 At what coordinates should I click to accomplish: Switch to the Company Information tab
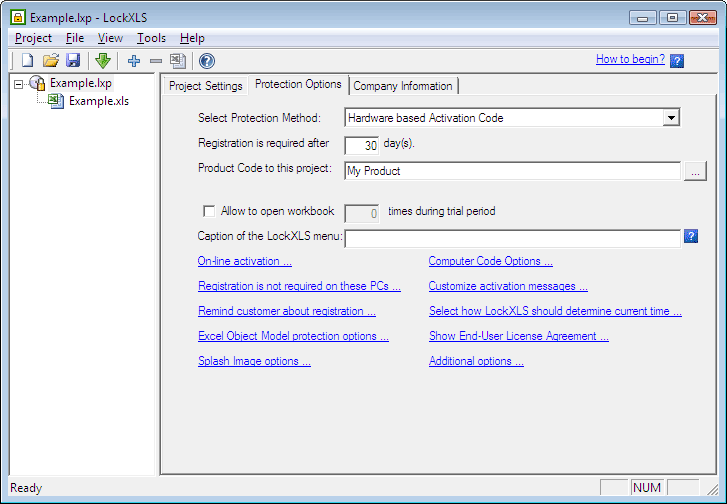[x=403, y=86]
